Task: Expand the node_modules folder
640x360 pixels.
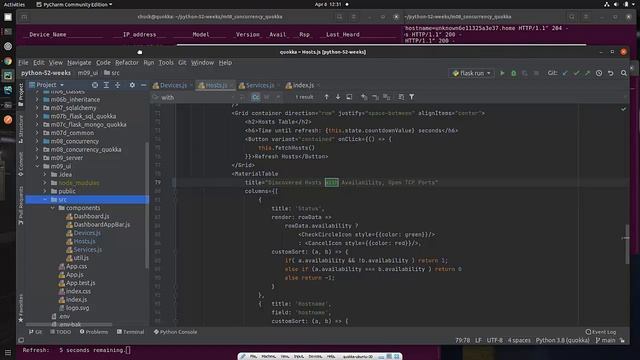Action: [x=45, y=183]
